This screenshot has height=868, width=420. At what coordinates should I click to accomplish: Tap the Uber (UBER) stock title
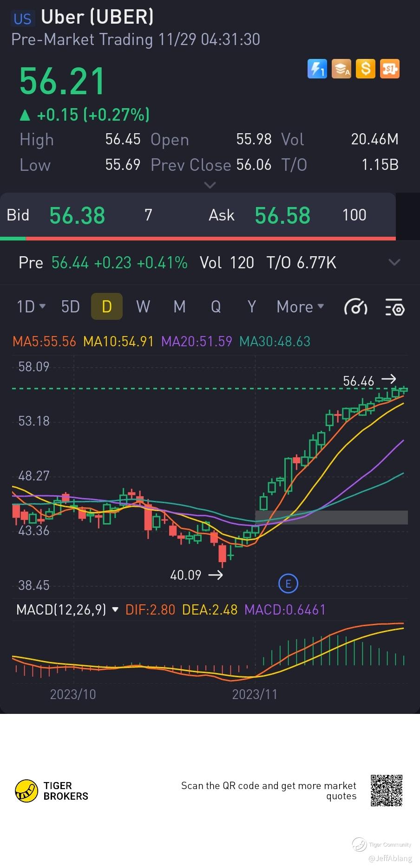[x=97, y=17]
